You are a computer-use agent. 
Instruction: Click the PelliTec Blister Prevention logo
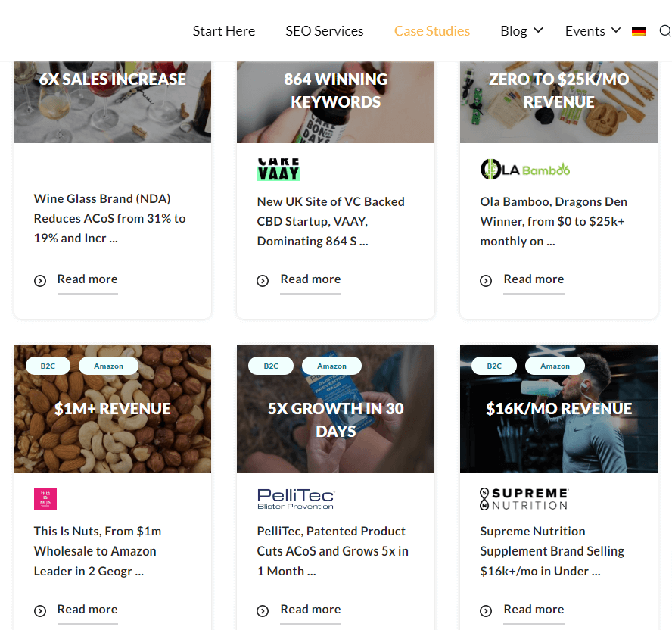296,499
